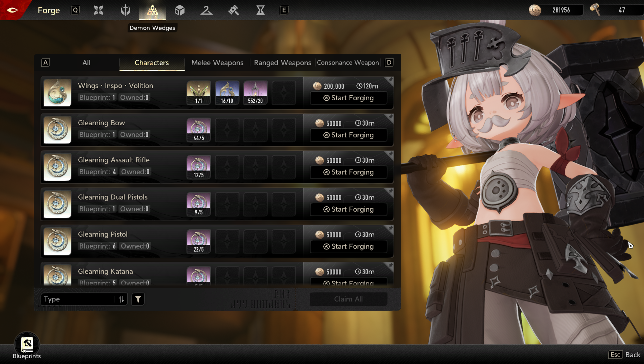Open the hourglass Forge category
The image size is (644, 364).
261,10
